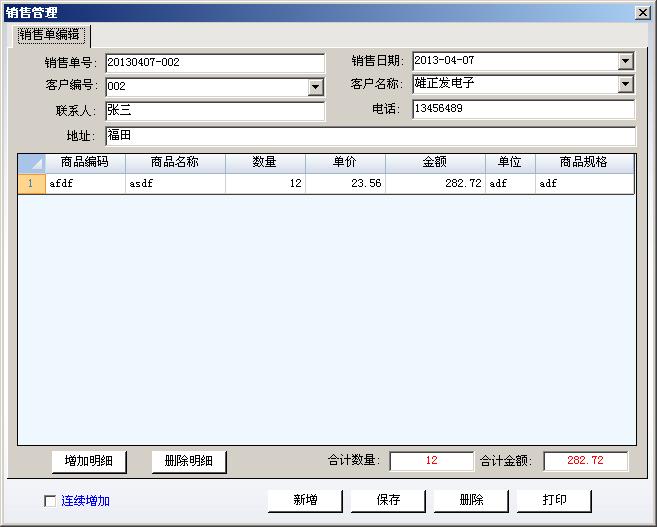This screenshot has height=527, width=657.
Task: Click the 合计数量 total field
Action: point(432,461)
